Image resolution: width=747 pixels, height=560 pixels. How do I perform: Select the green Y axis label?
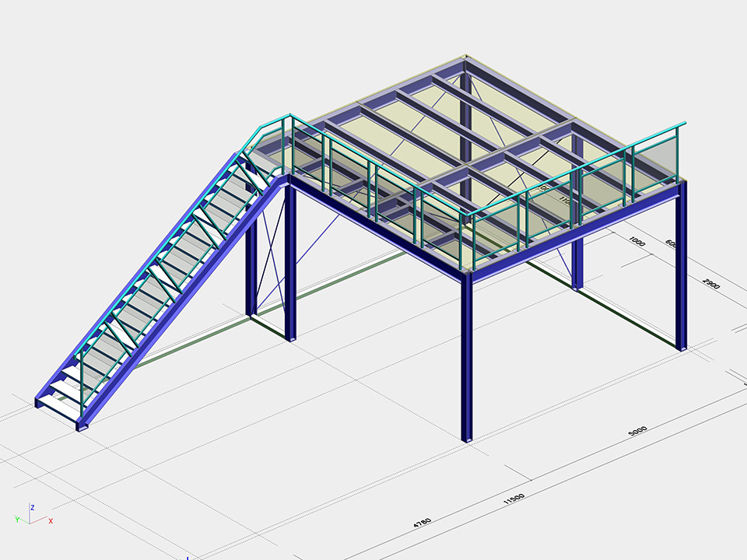click(x=16, y=519)
